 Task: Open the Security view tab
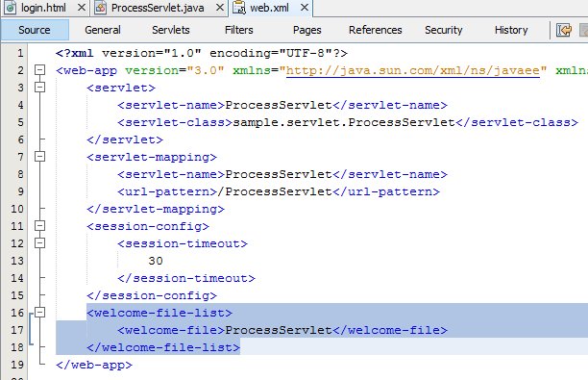pyautogui.click(x=444, y=30)
